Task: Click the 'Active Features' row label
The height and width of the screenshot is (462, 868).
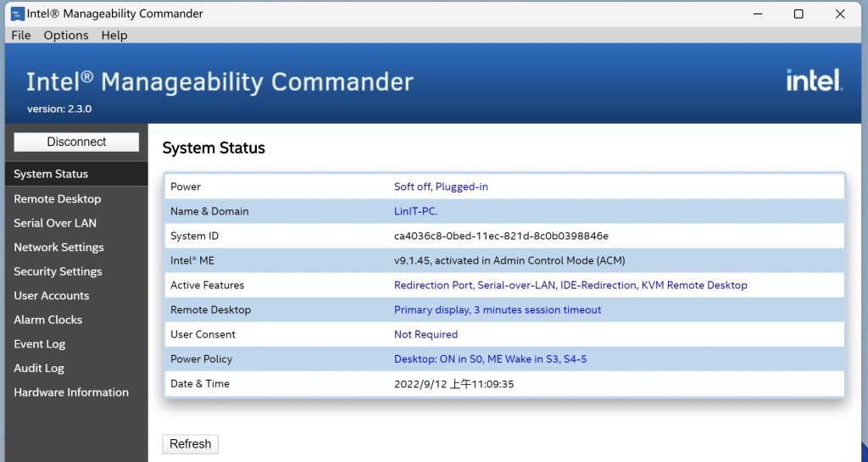Action: [x=207, y=285]
